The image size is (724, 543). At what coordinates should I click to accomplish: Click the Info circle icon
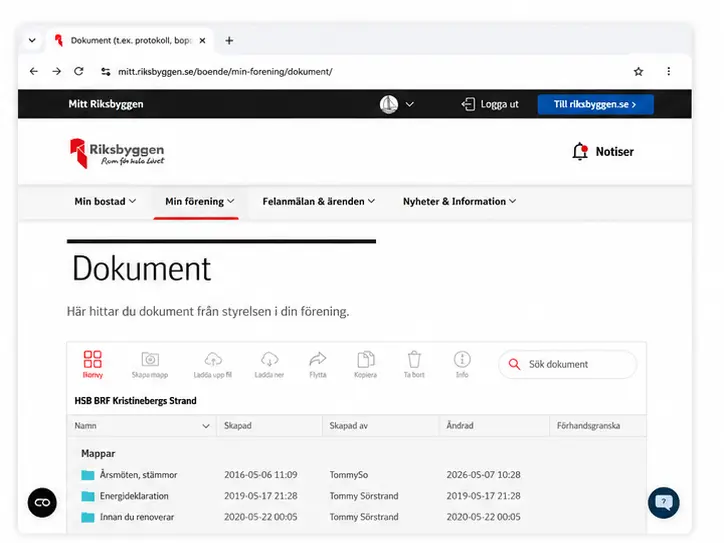(x=462, y=359)
